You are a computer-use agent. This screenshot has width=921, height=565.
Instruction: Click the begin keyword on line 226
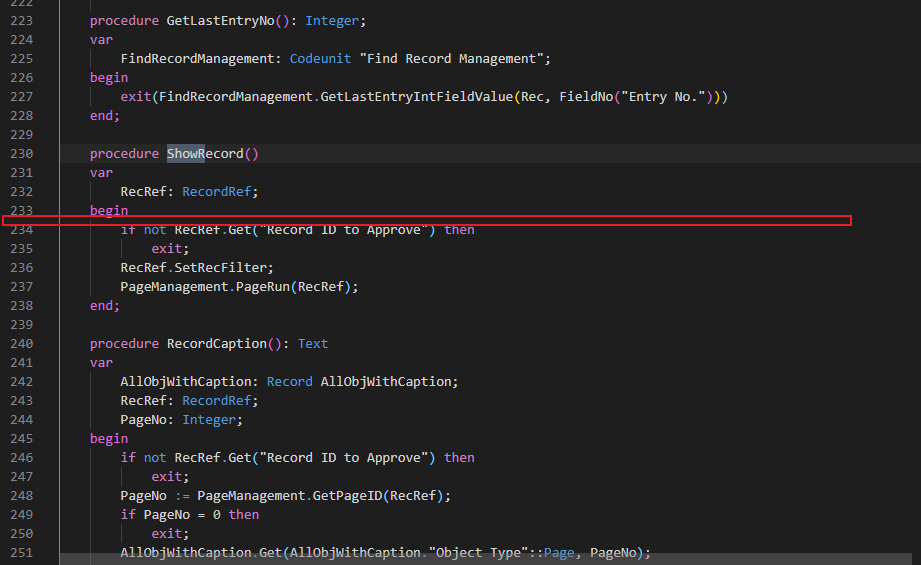[x=109, y=78]
